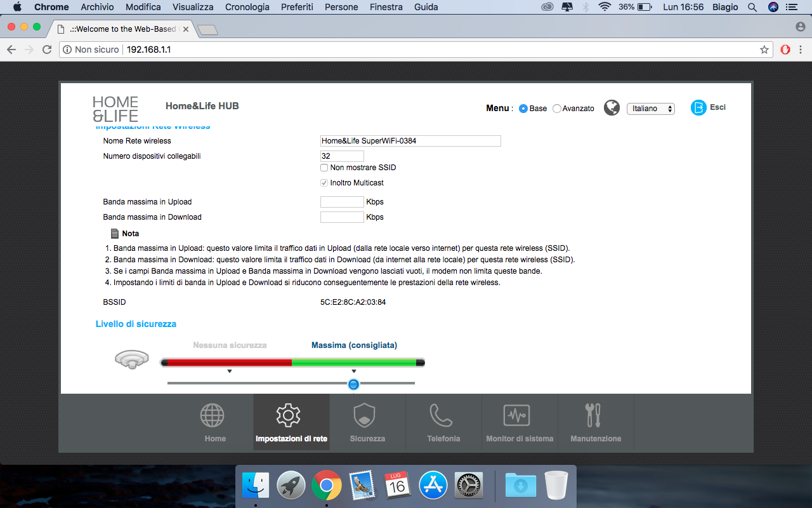Reload the page using the refresh button
Viewport: 812px width, 508px height.
click(47, 50)
